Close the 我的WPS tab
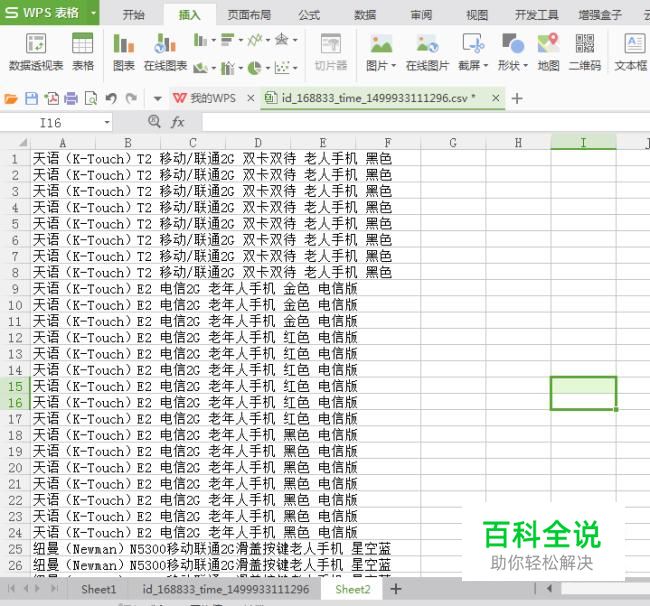The width and height of the screenshot is (650, 606). pyautogui.click(x=250, y=98)
